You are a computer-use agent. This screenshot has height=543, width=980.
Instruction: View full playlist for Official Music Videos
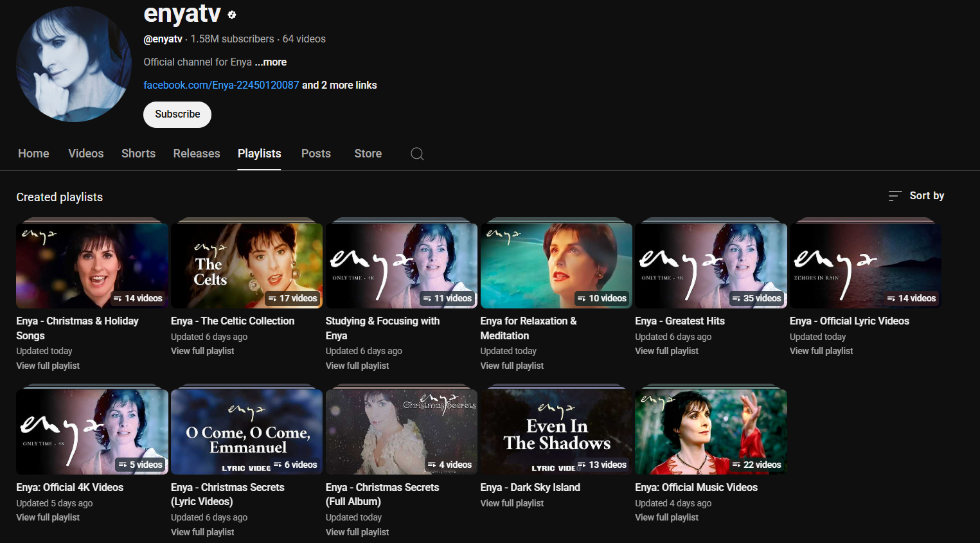coord(666,517)
